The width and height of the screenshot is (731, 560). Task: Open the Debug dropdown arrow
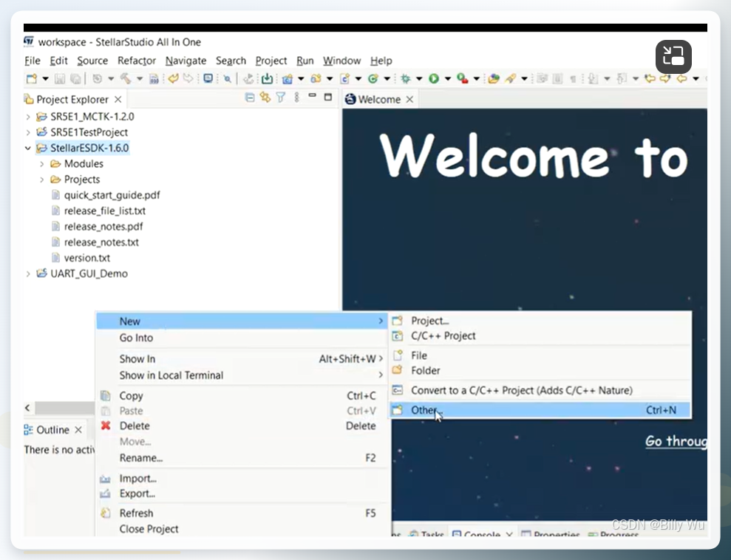pos(419,79)
